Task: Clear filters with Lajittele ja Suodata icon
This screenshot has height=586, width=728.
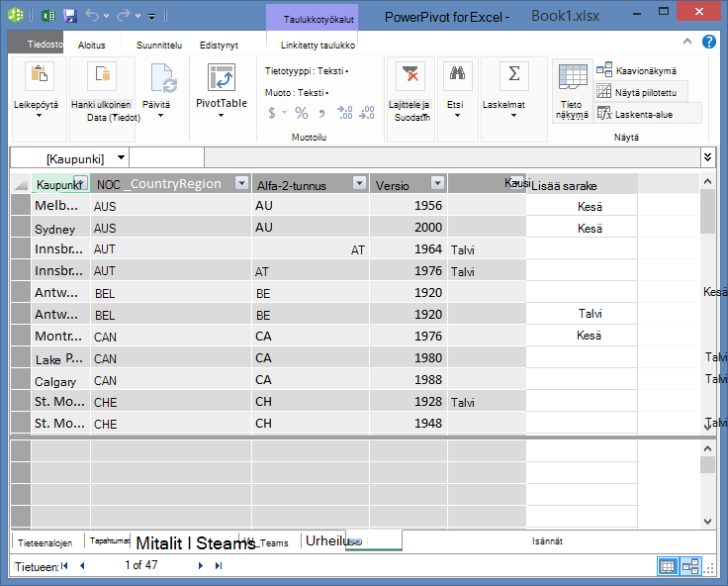Action: point(410,76)
